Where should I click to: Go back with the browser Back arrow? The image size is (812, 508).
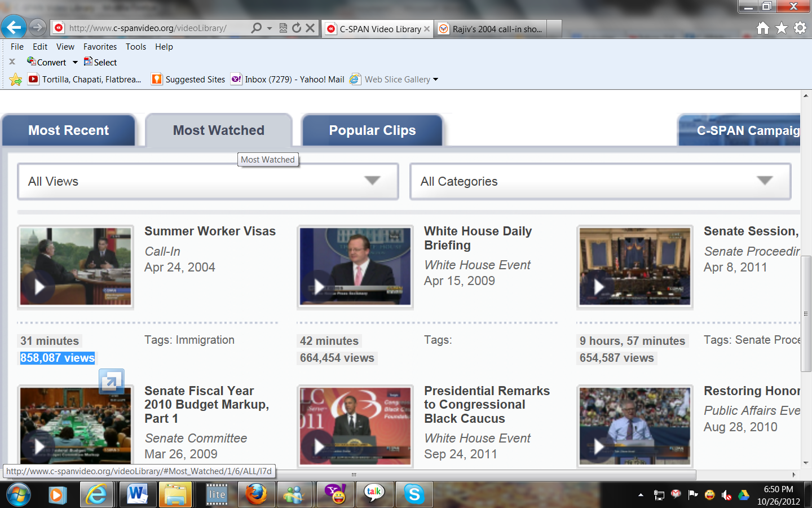click(x=14, y=27)
